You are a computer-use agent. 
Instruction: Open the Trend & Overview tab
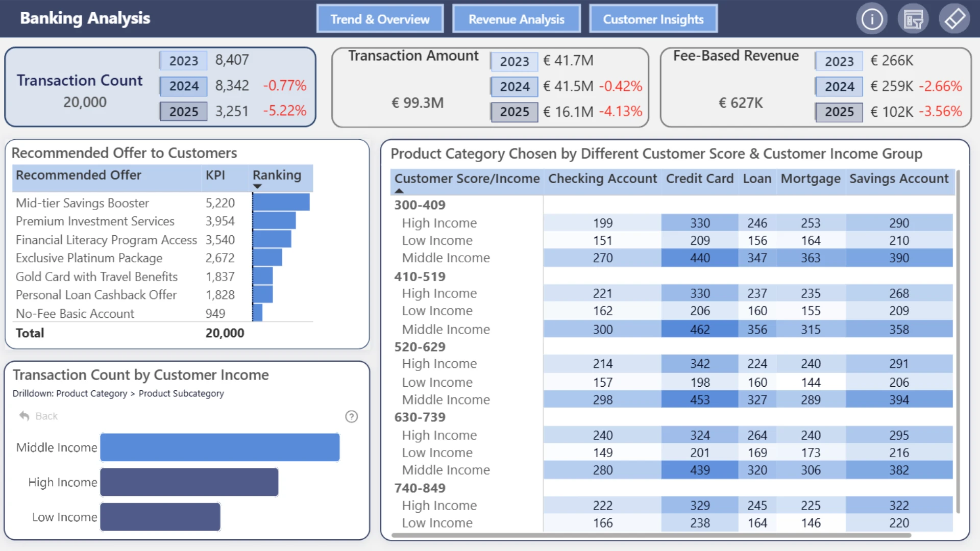click(380, 19)
